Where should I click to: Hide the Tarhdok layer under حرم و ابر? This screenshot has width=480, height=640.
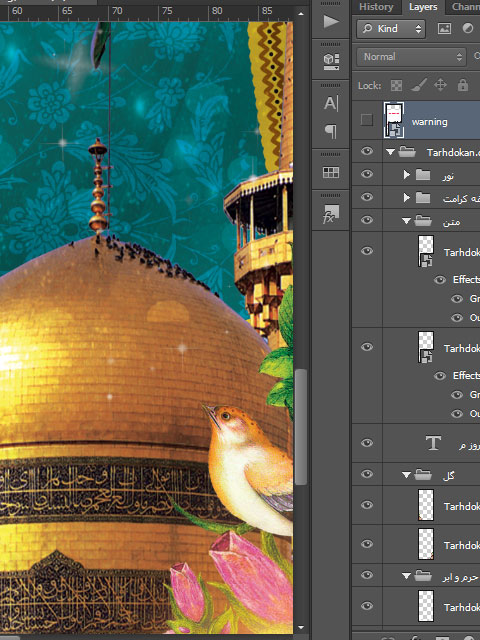click(x=367, y=606)
